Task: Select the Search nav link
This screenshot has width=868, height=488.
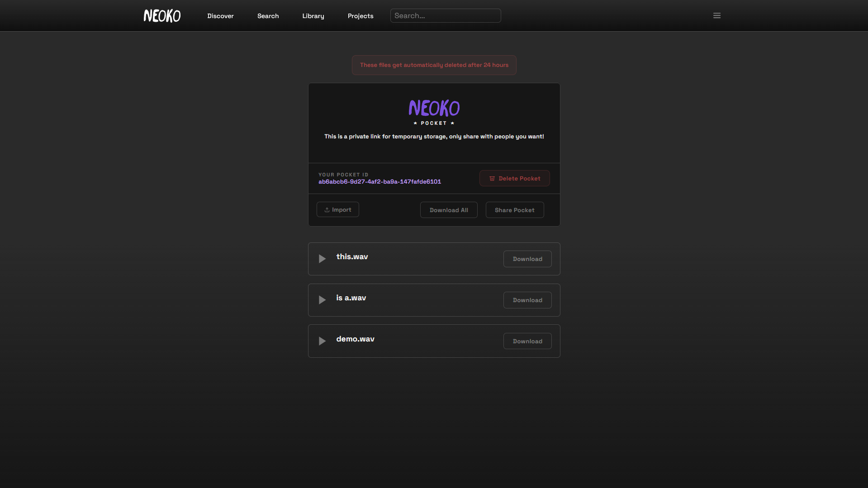Action: point(268,16)
